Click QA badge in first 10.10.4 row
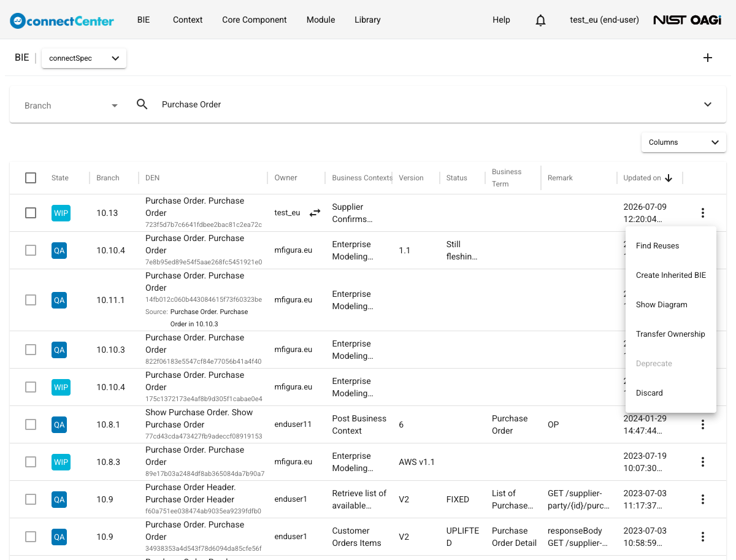This screenshot has width=736, height=560. point(59,250)
